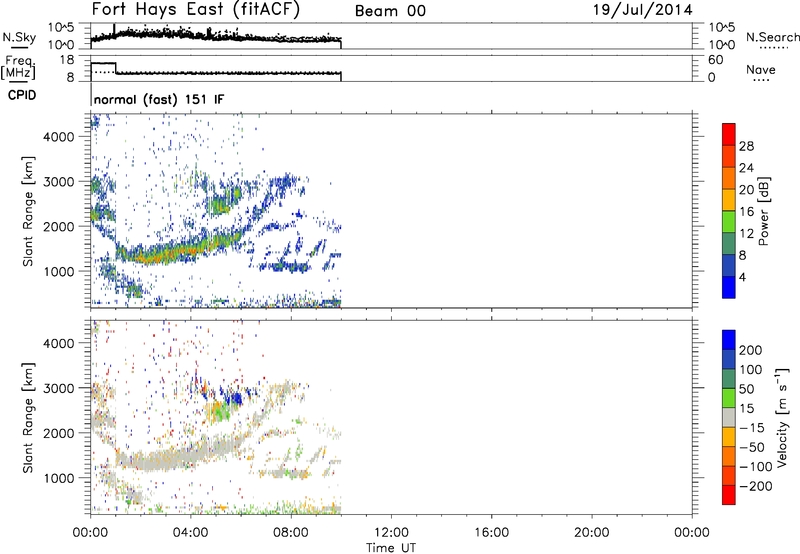This screenshot has width=800, height=554.
Task: Click the '04:00' time axis label
Action: (x=191, y=533)
